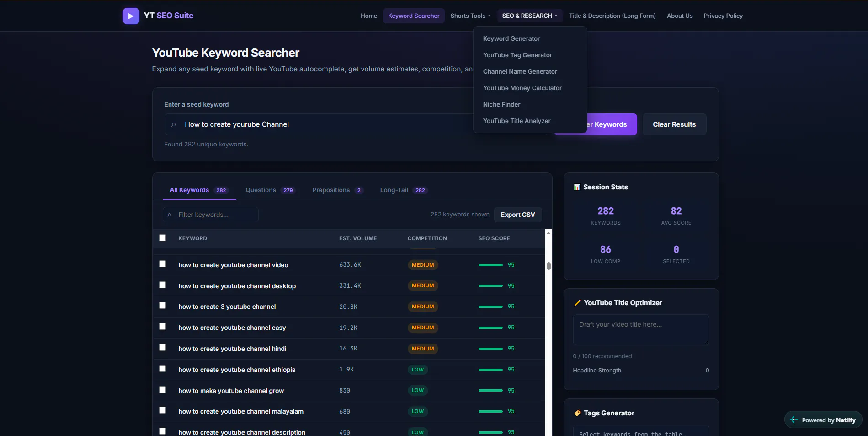This screenshot has height=436, width=868.
Task: Click the Netlify logo icon in badge
Action: point(794,420)
